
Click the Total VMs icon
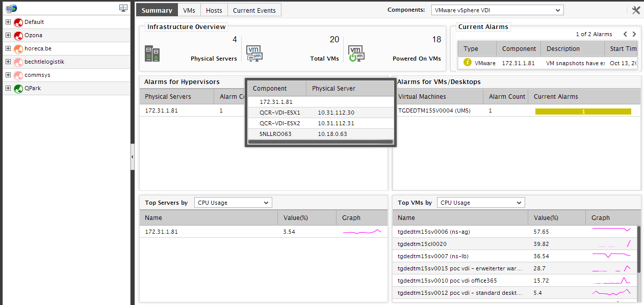coord(254,53)
